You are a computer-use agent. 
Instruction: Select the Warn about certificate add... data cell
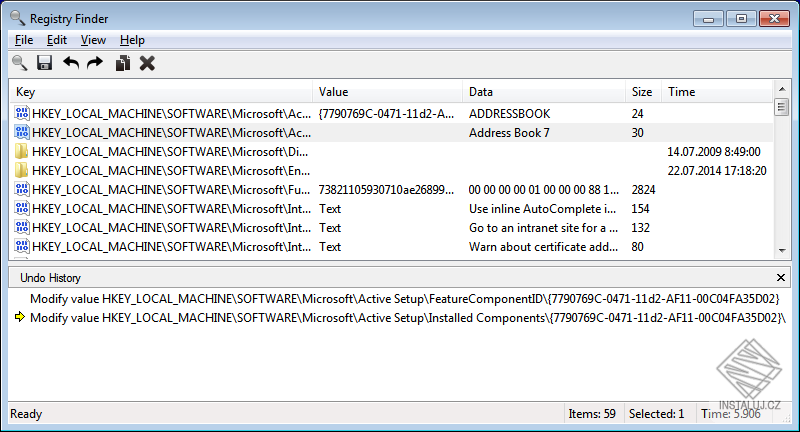[543, 247]
